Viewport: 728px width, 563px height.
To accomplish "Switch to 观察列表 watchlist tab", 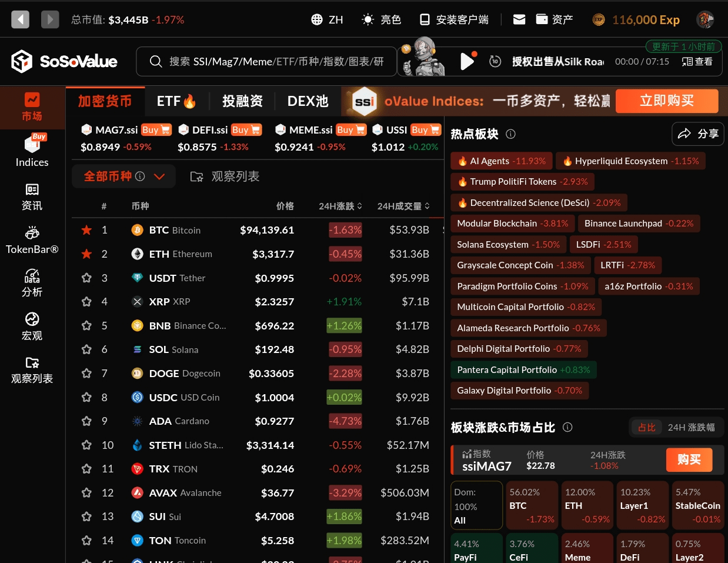I will (225, 176).
